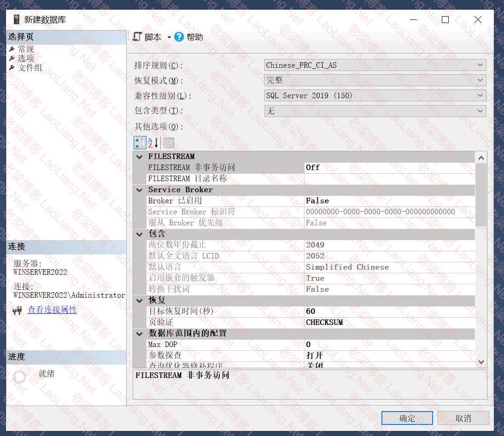This screenshot has height=436, width=504.
Task: Sort properties alphabetically with A-Z icon
Action: 153,142
